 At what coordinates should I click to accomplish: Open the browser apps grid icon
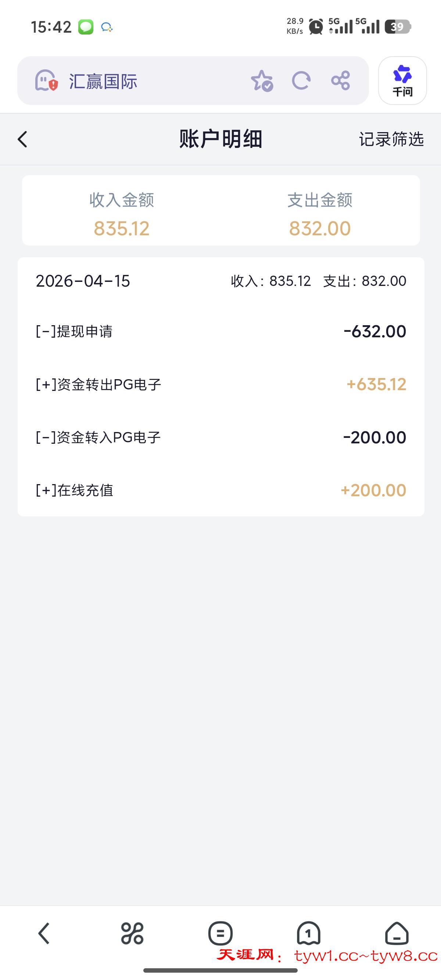pos(132,933)
